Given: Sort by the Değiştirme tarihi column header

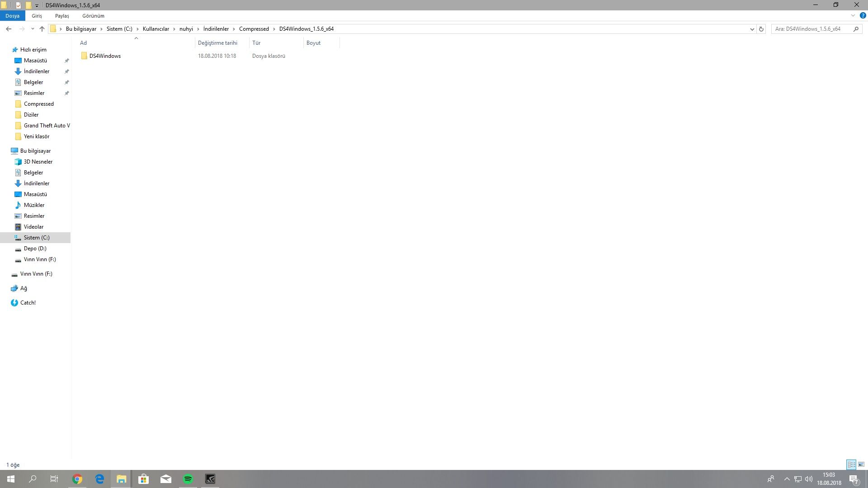Looking at the screenshot, I should (x=217, y=43).
